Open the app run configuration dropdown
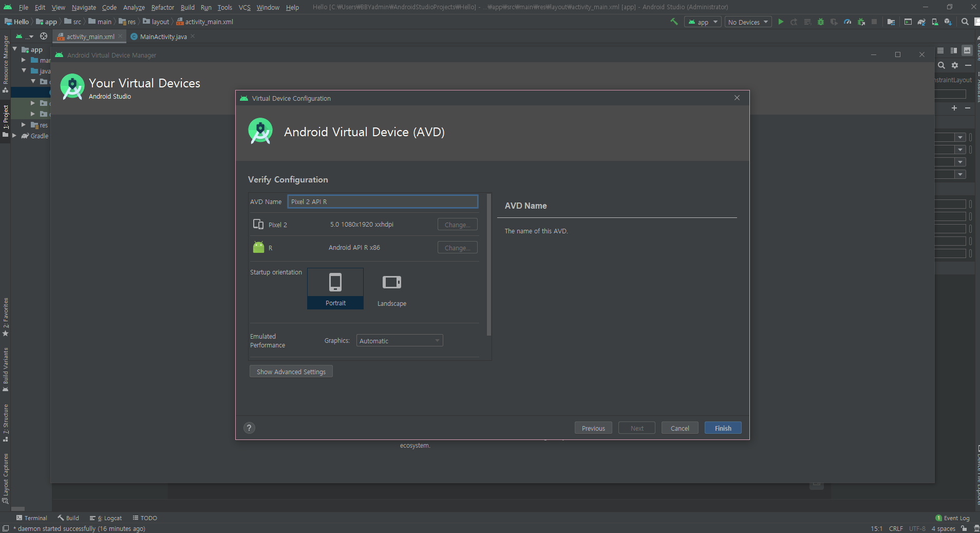Viewport: 980px width, 533px height. click(x=703, y=22)
